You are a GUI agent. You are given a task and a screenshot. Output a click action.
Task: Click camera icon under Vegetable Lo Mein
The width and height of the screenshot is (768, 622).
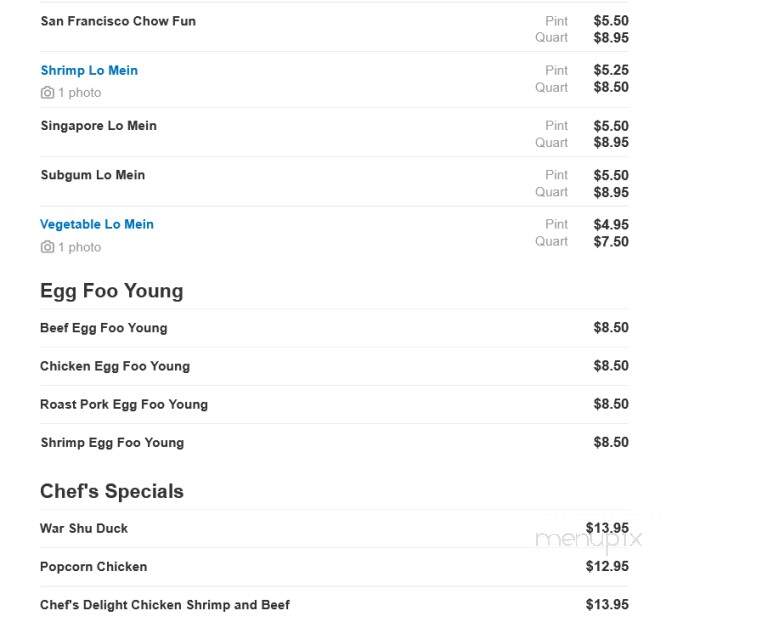point(47,247)
